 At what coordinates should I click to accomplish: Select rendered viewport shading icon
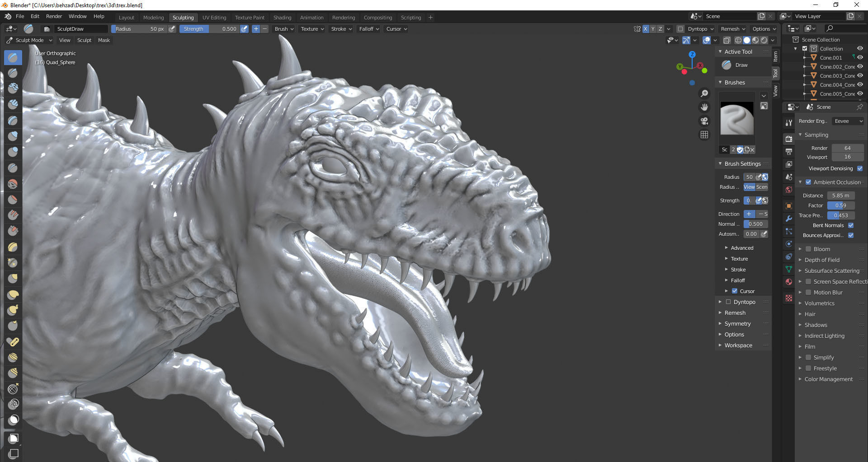[764, 40]
